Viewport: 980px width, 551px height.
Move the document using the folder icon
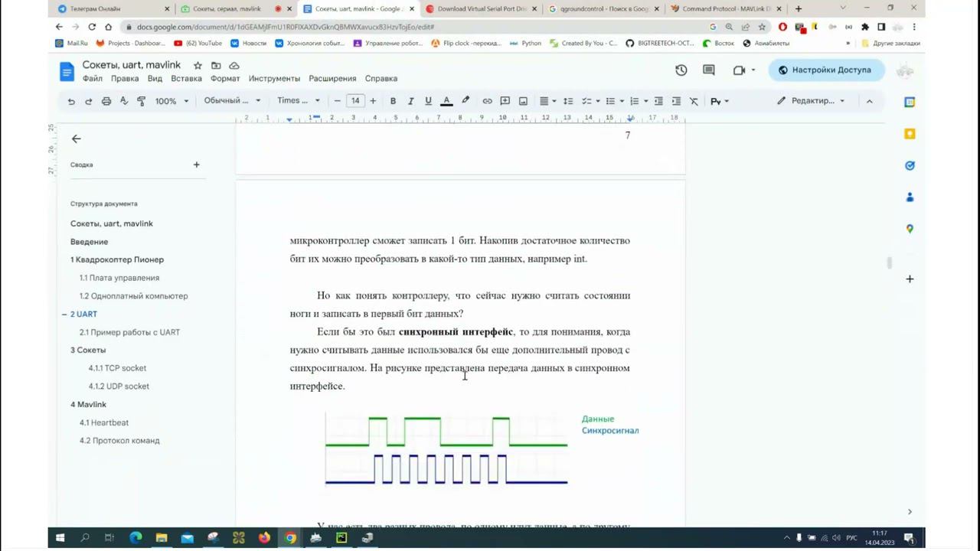point(216,66)
